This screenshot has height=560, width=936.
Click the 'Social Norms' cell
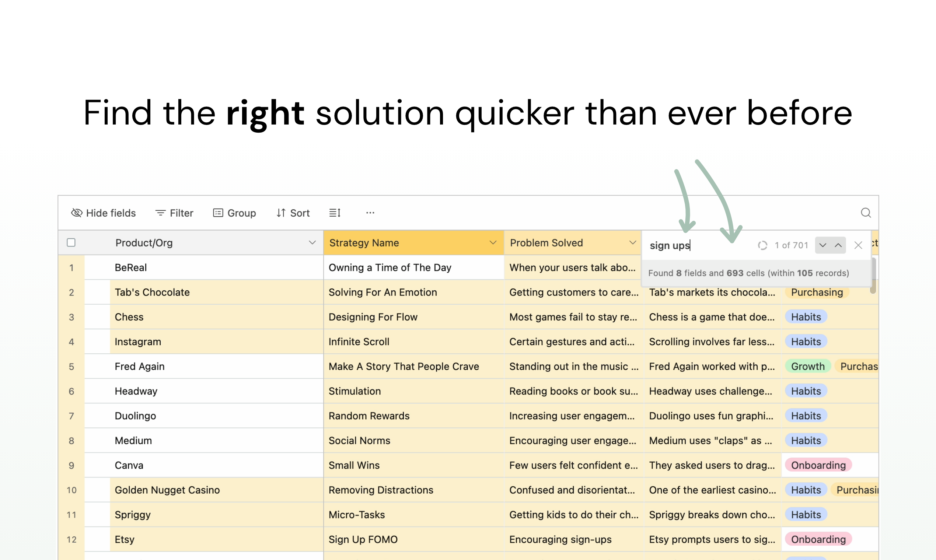coord(414,440)
